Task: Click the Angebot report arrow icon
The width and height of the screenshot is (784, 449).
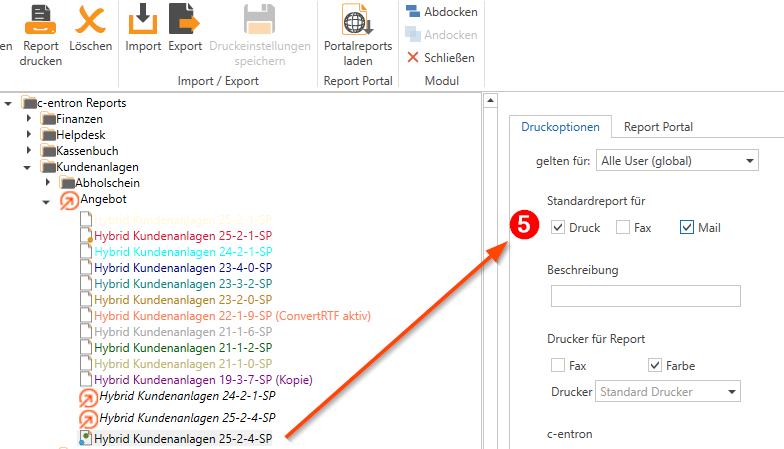Action: (x=69, y=200)
